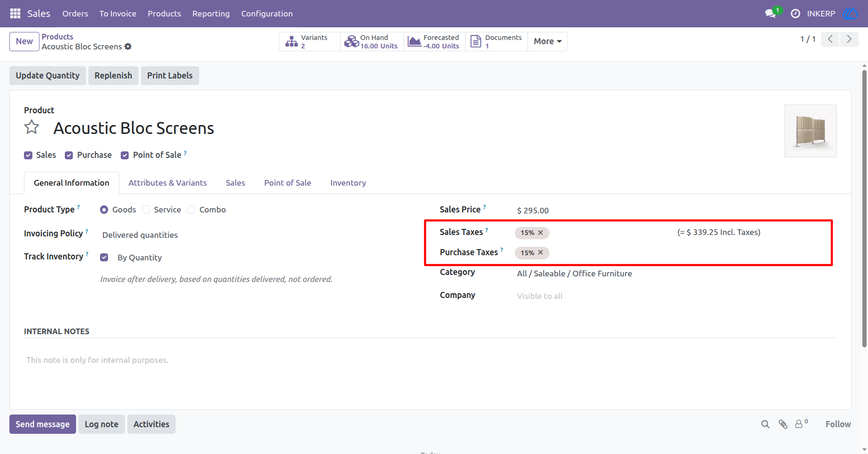Screen dimensions: 868x454
Task: Go to previous record arrow
Action: click(830, 39)
